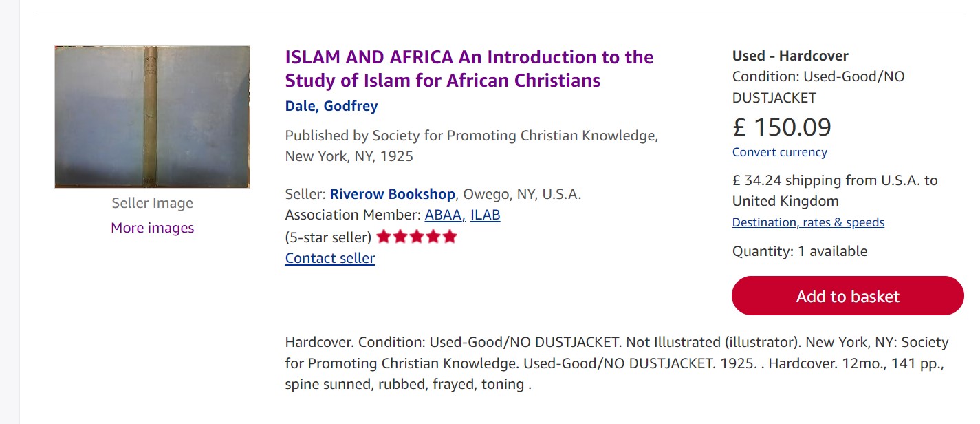Screen dimensions: 980x424
Task: Click the fifth red rating star
Action: 450,237
